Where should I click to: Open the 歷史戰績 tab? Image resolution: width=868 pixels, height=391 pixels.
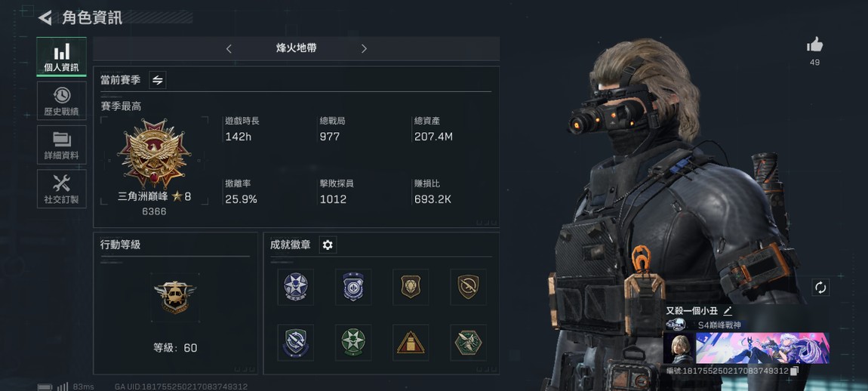tap(61, 101)
